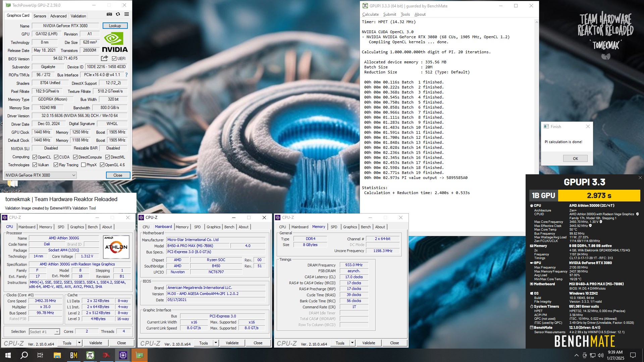The height and width of the screenshot is (362, 644).
Task: Open GPUPI Submit menu
Action: coord(389,14)
